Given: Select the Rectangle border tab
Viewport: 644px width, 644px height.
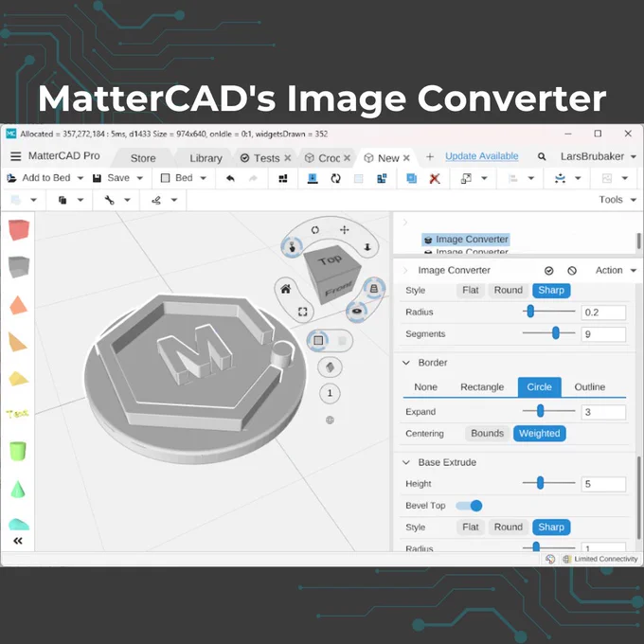Looking at the screenshot, I should click(482, 387).
